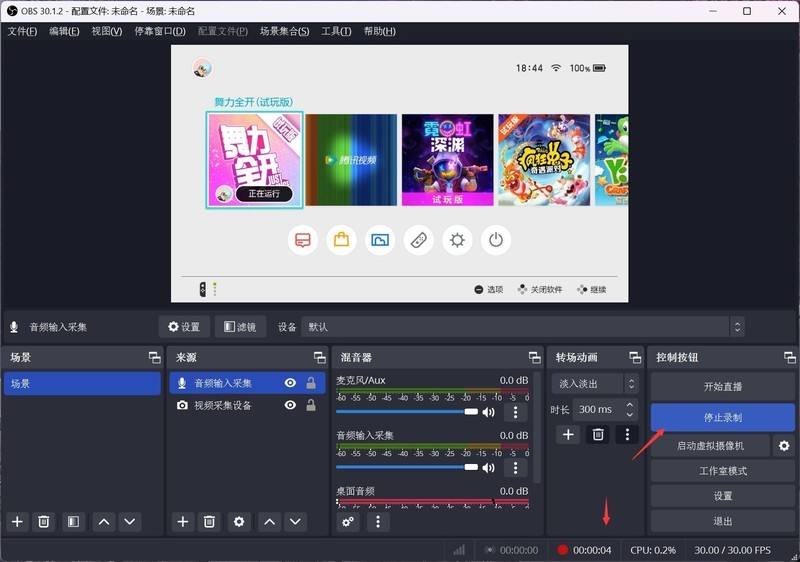Click the 停止录制 button
The width and height of the screenshot is (800, 562).
pos(723,417)
